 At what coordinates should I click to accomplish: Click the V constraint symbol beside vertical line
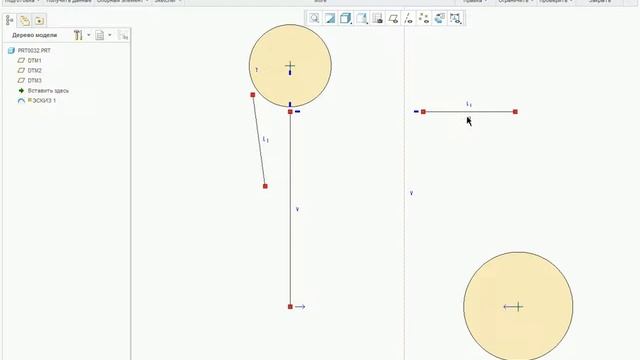click(x=297, y=209)
